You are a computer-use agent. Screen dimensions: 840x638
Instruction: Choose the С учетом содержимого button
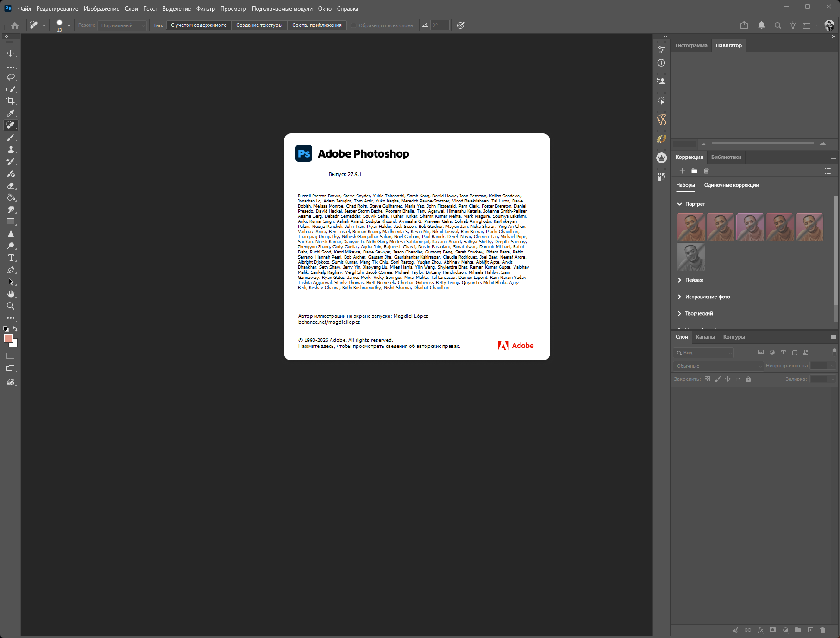(x=199, y=25)
